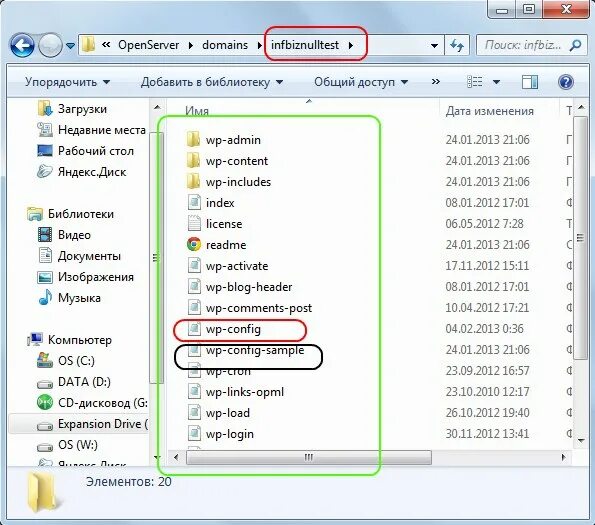595x525 pixels.
Task: Select the Expansion Drive entry
Action: coord(102,424)
